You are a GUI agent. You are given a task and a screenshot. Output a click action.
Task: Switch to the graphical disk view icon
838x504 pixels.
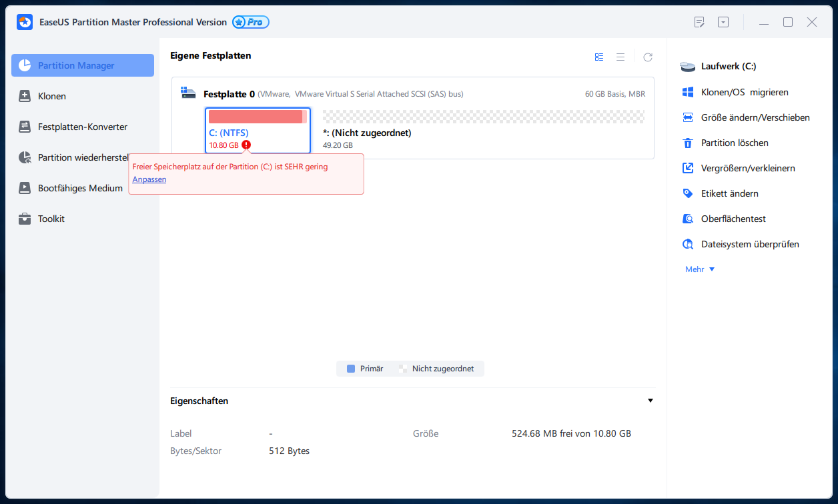(599, 57)
